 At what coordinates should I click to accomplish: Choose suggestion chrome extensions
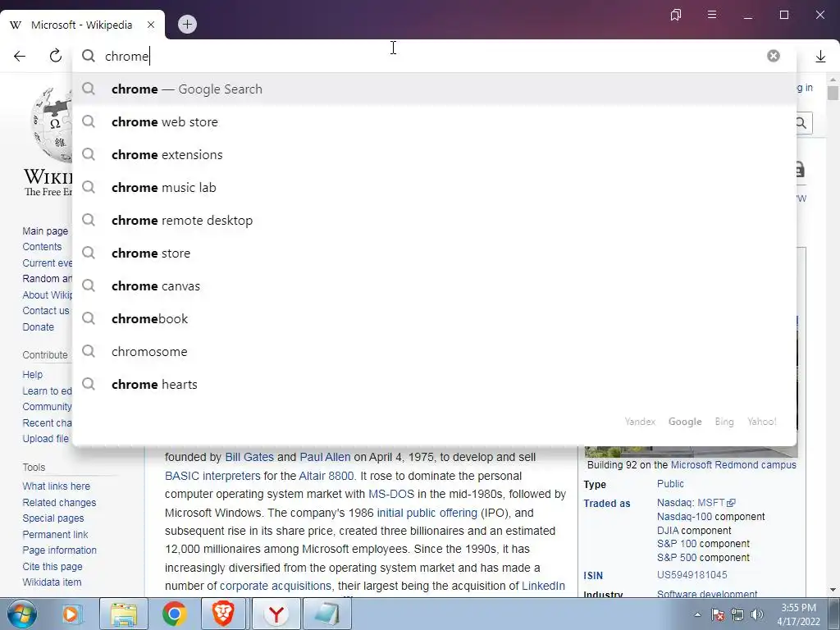(x=435, y=155)
